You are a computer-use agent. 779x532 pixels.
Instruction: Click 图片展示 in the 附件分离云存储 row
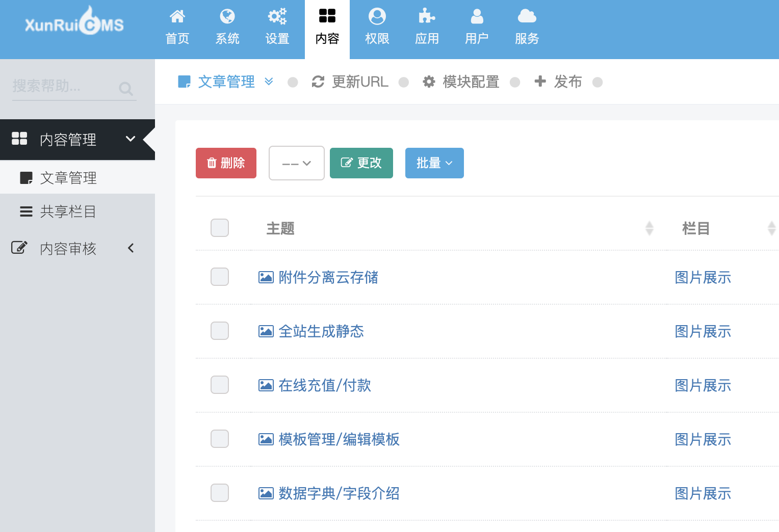click(703, 277)
